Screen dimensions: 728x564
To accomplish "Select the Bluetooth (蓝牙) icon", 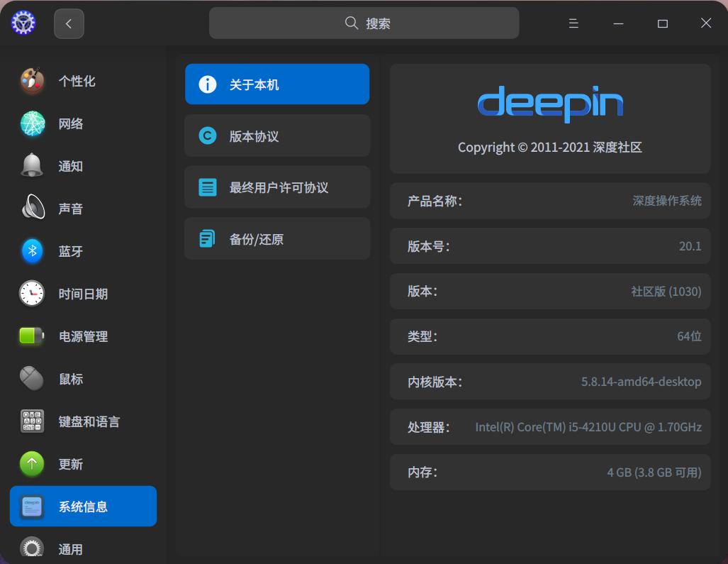I will (x=32, y=251).
